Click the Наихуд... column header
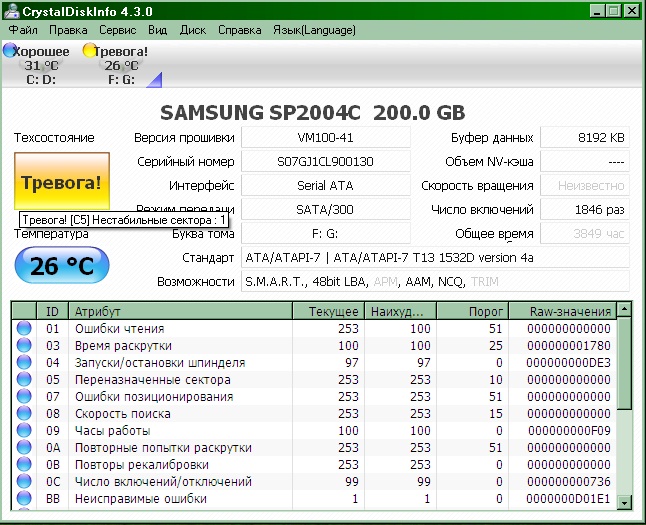Image resolution: width=646 pixels, height=525 pixels. coord(400,311)
